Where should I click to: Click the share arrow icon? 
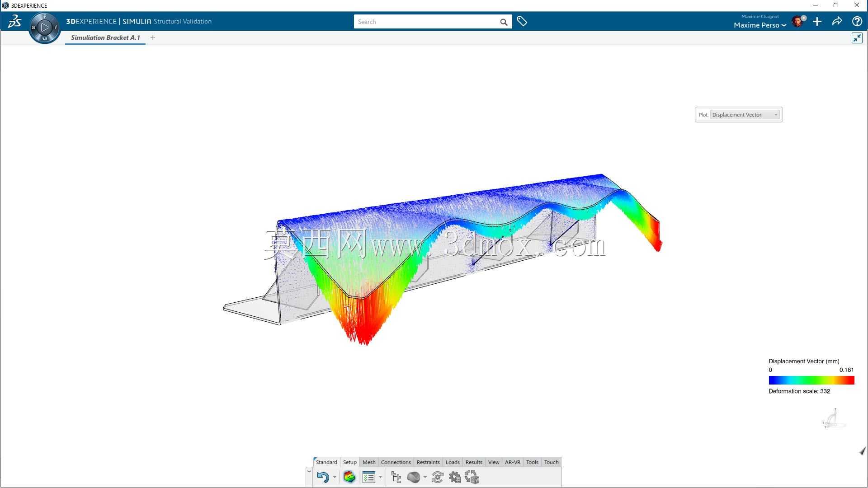(837, 21)
